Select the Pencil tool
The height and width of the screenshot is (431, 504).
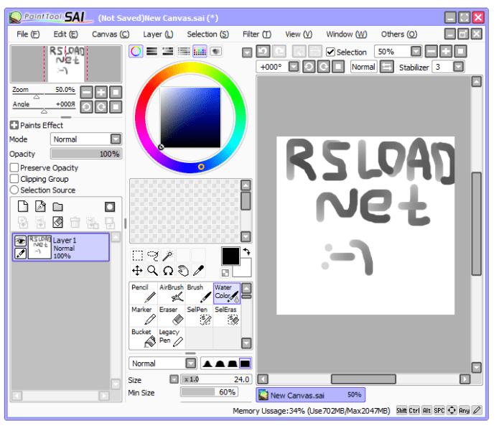click(x=144, y=293)
